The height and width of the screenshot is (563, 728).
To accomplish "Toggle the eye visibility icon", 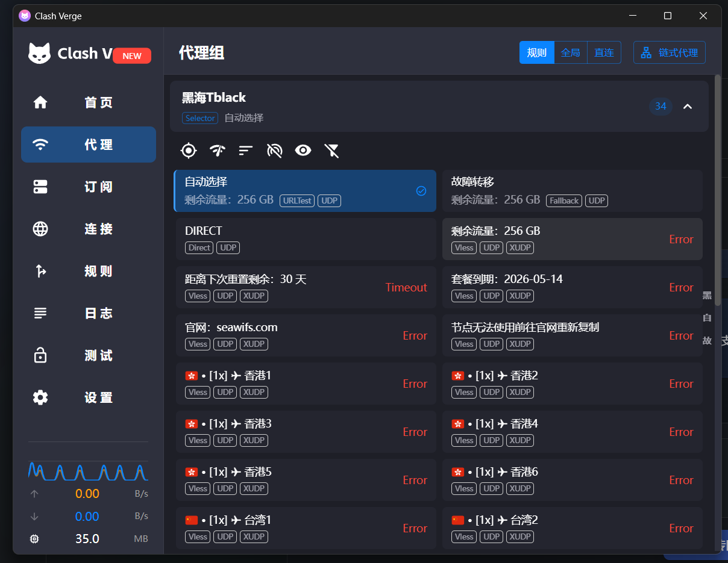I will pos(303,151).
